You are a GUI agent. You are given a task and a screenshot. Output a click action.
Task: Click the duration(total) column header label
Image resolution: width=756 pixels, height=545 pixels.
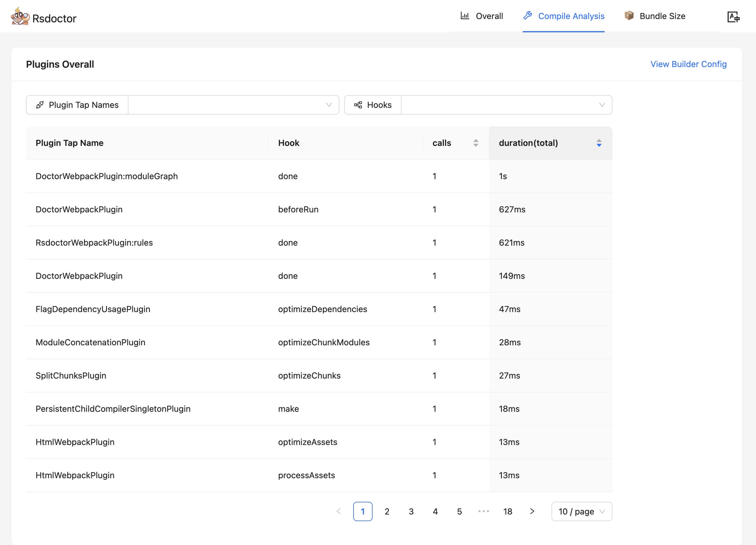click(528, 143)
